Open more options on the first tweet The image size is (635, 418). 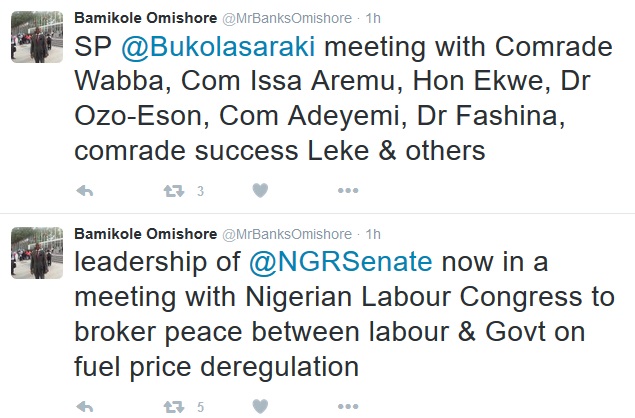(347, 190)
